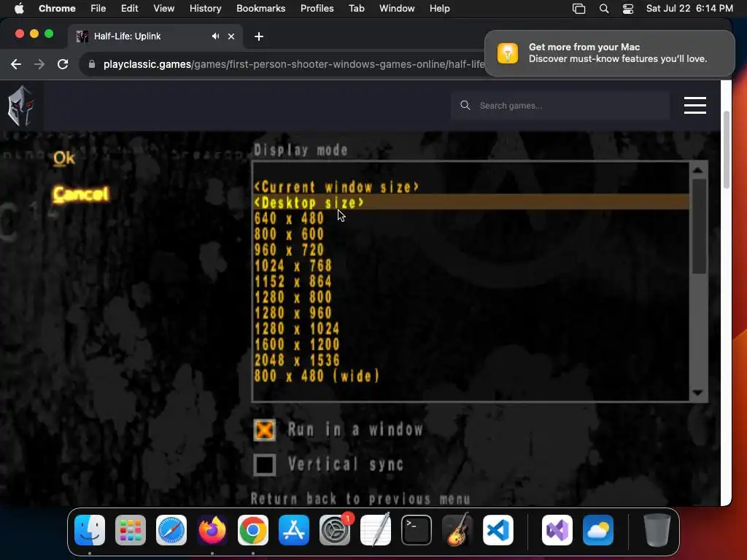Open Safari from the Dock
Screen dimensions: 747x560
tap(171, 530)
